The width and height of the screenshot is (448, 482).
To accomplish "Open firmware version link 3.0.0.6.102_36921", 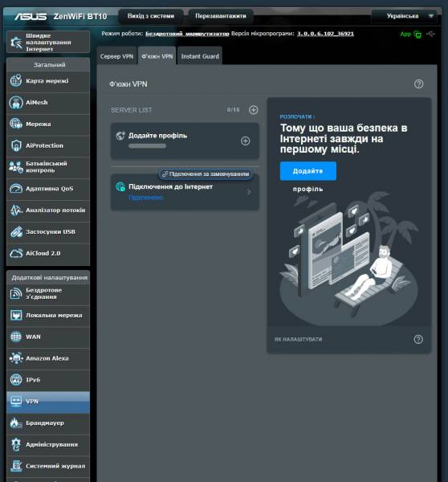I will 325,34.
